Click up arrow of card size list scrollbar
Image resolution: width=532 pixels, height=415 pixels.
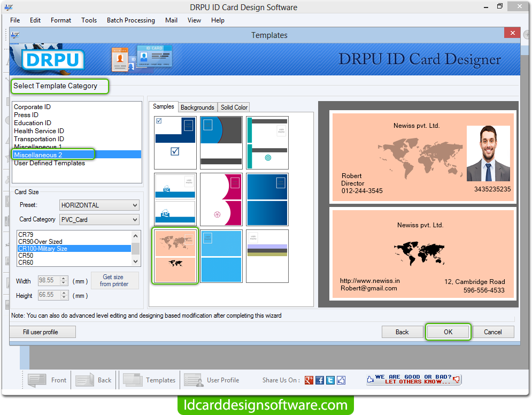136,235
